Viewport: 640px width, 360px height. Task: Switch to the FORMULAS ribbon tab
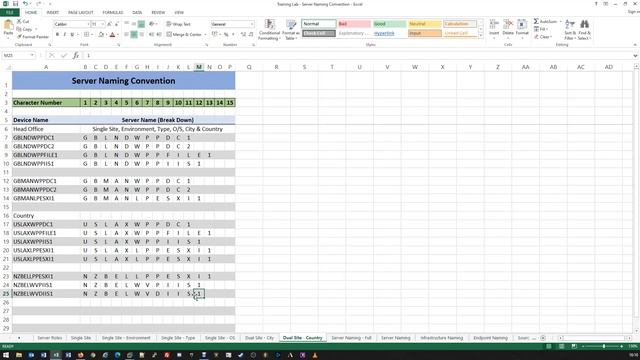113,13
